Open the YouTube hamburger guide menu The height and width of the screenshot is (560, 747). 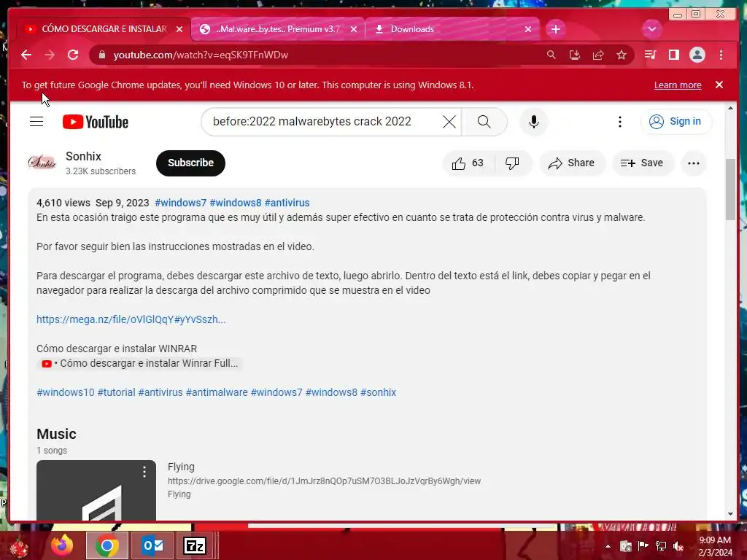click(36, 122)
